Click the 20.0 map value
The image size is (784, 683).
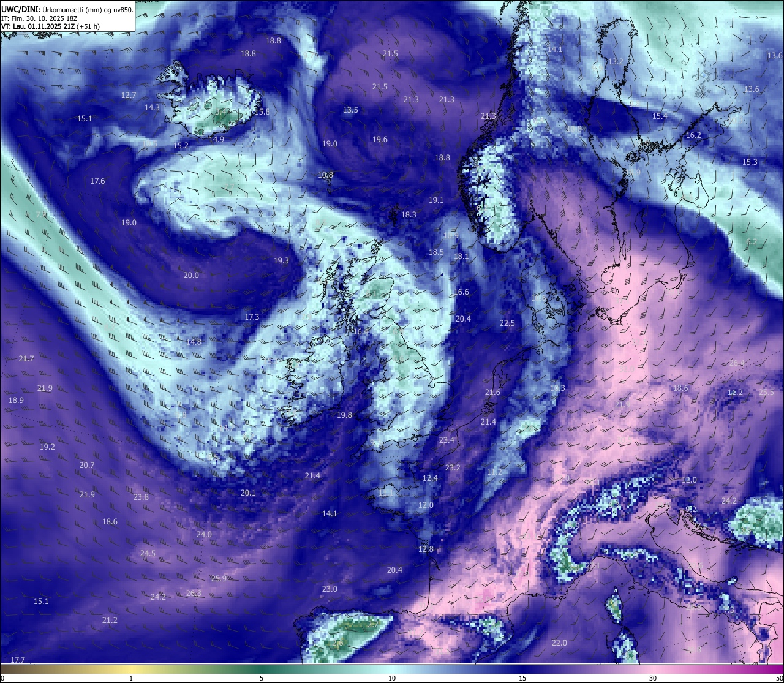tap(191, 275)
